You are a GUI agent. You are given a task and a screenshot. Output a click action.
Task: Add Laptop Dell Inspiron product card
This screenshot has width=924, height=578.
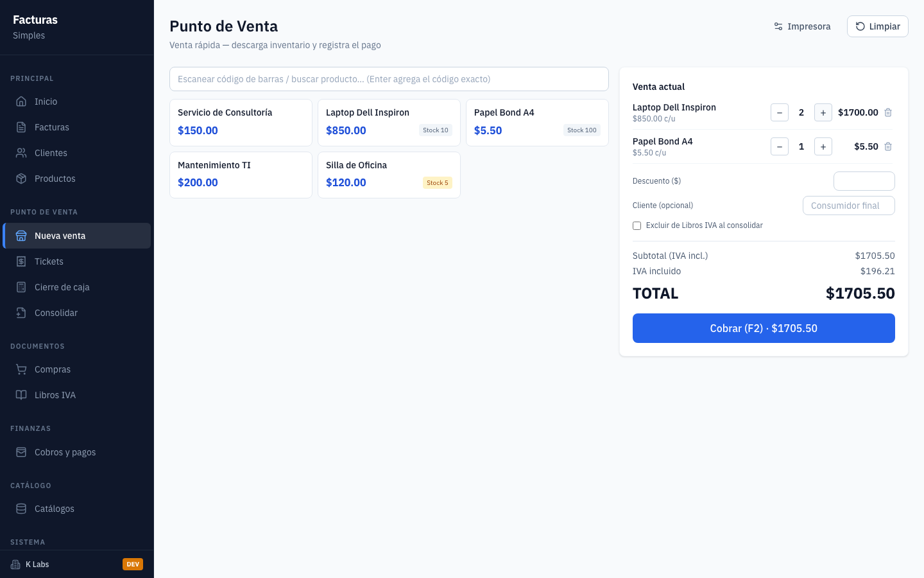tap(389, 122)
